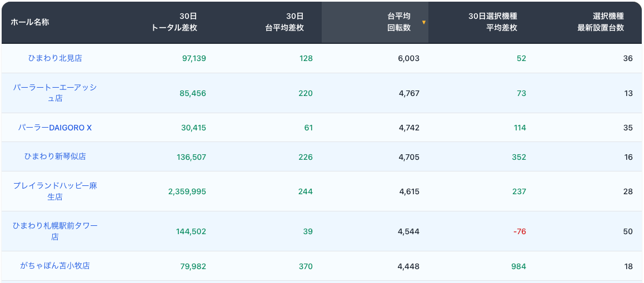Open パーラートーエーアッシュ店 link
Viewport: 644px width, 283px height.
pos(55,93)
